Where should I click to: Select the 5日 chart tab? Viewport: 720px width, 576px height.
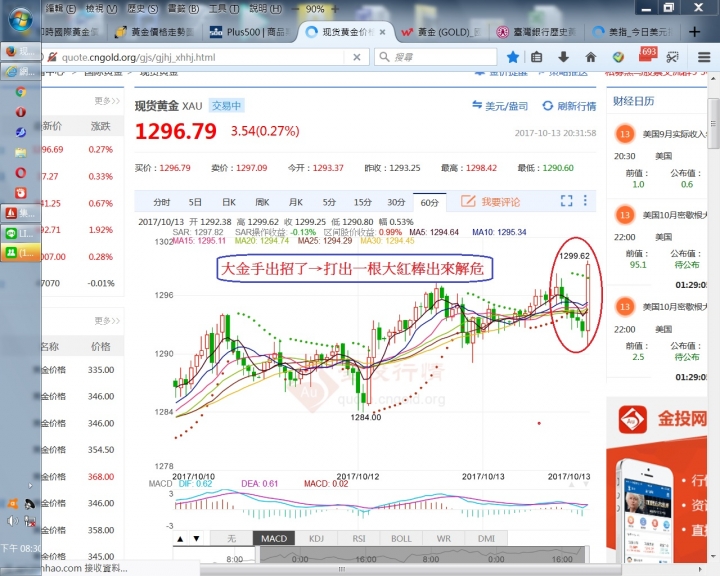click(x=195, y=202)
